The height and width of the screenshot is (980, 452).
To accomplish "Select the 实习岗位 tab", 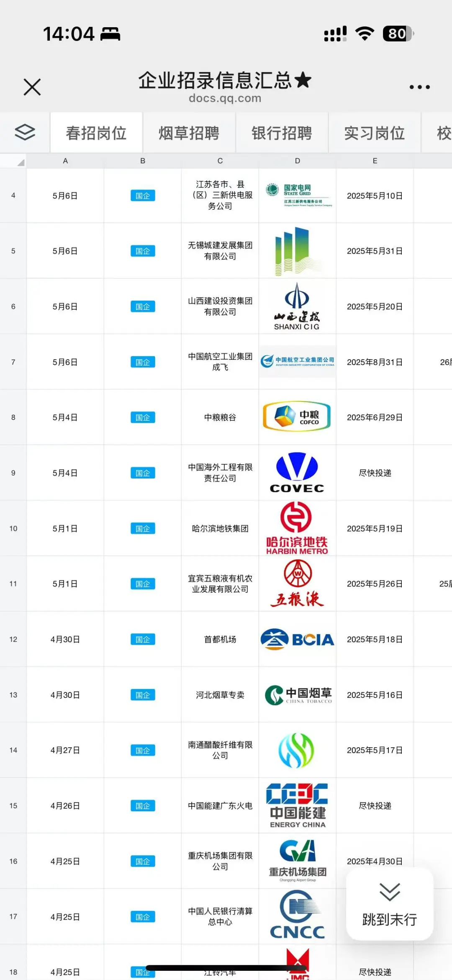I will 375,133.
